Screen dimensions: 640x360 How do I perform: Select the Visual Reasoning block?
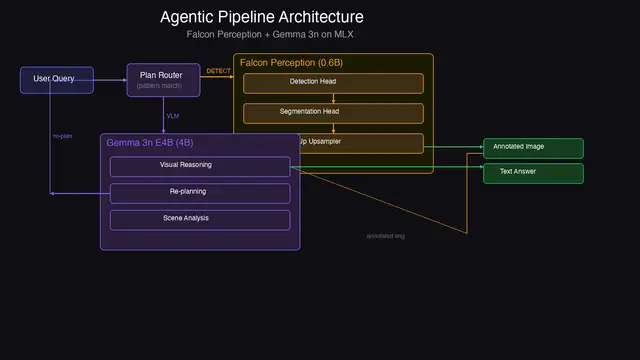pyautogui.click(x=200, y=167)
